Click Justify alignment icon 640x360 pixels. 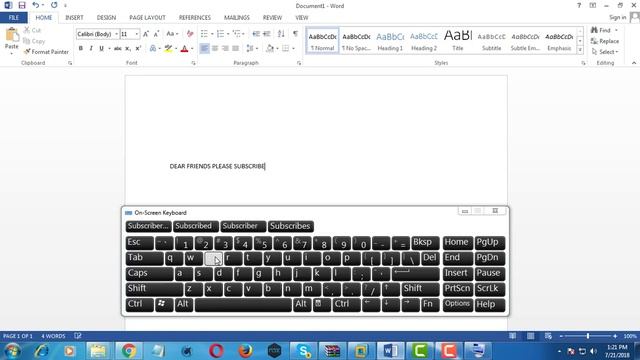pos(236,49)
